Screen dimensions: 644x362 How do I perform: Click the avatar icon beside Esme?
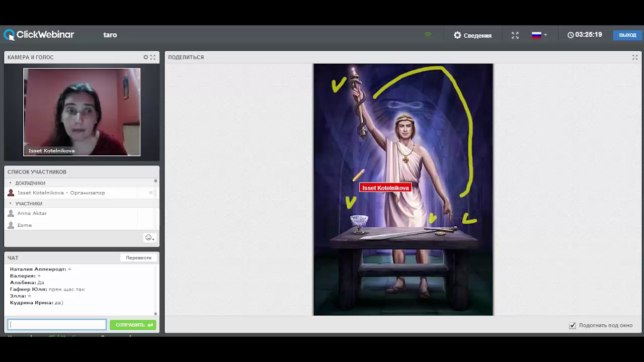[11, 225]
